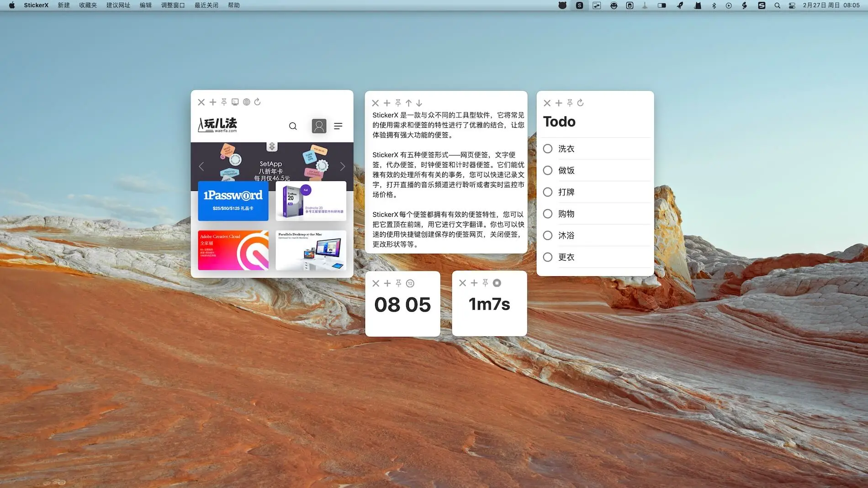Reload the web sticker page

click(x=258, y=102)
